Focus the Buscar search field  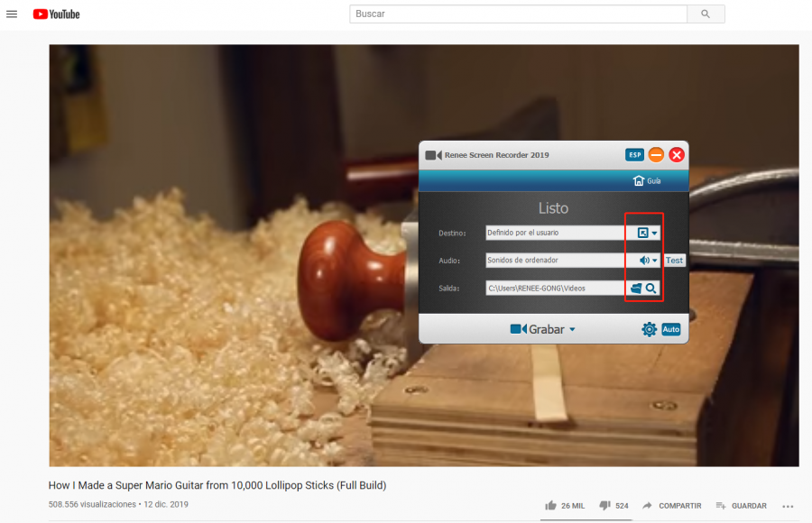518,14
